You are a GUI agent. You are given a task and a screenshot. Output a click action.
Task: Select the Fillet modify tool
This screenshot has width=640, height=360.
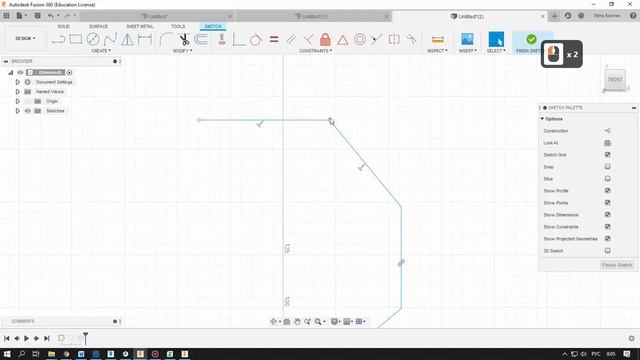tap(165, 40)
